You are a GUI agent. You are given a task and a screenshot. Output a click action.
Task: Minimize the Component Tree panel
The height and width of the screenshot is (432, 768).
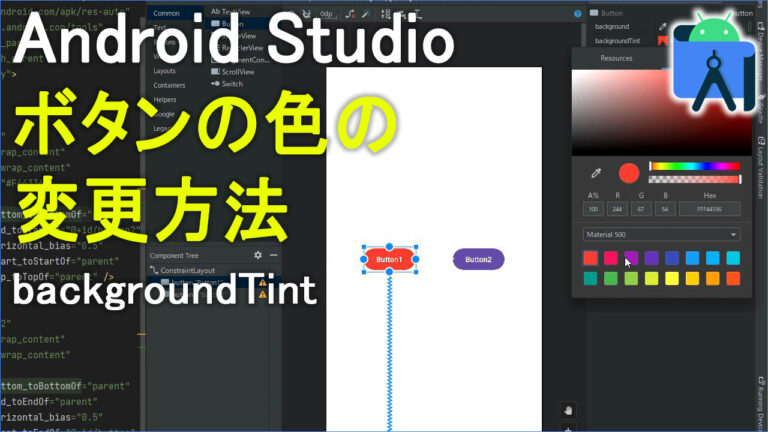point(273,255)
